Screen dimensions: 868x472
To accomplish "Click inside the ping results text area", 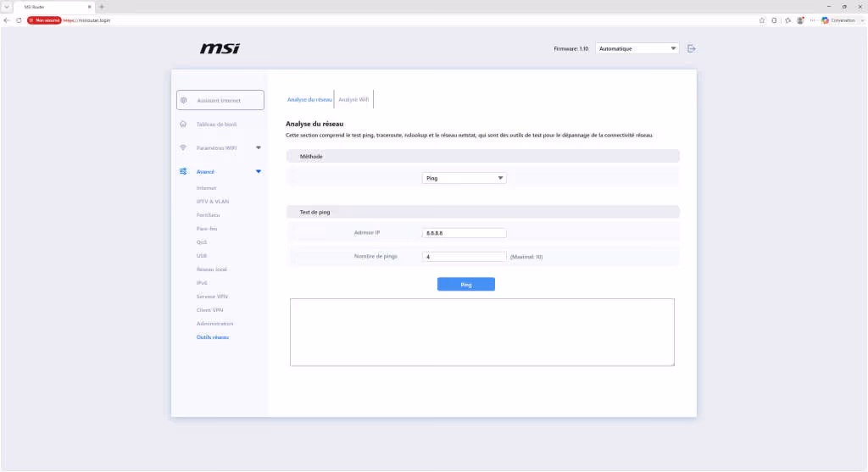I will (482, 332).
